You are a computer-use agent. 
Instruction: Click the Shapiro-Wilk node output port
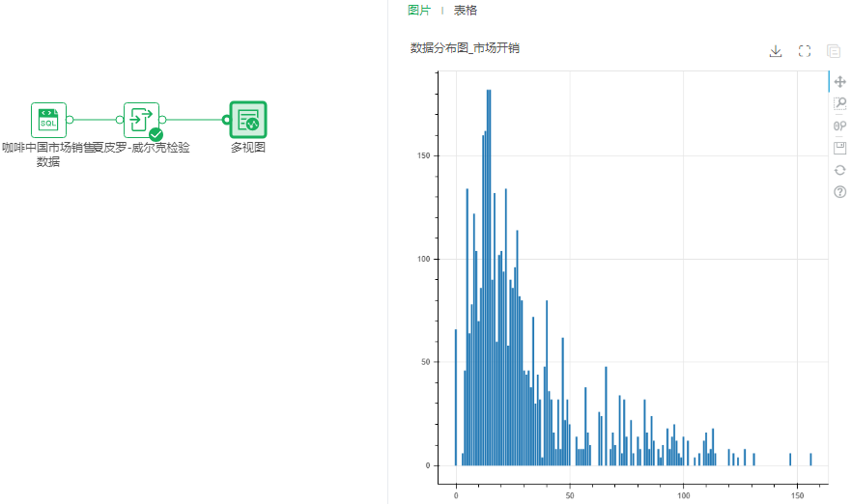click(x=163, y=120)
